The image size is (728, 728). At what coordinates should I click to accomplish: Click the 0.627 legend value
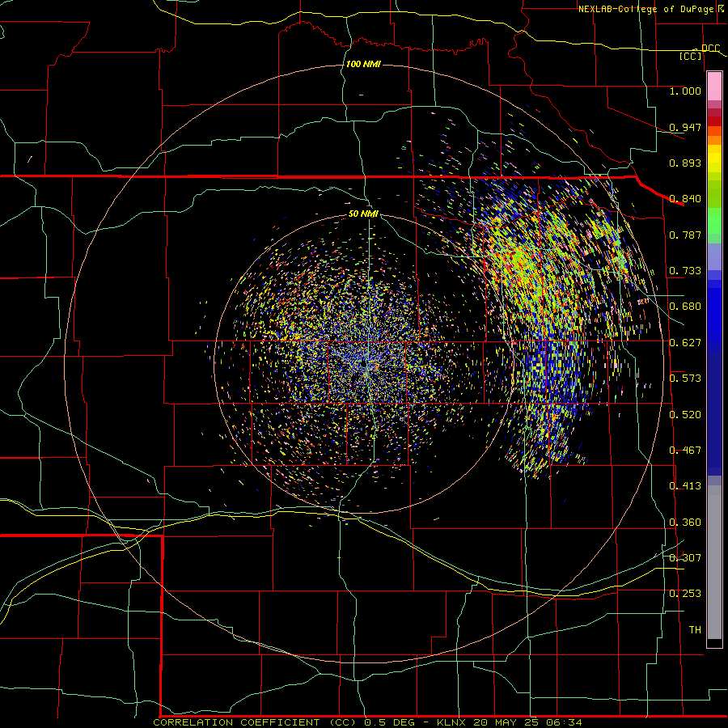pyautogui.click(x=685, y=343)
